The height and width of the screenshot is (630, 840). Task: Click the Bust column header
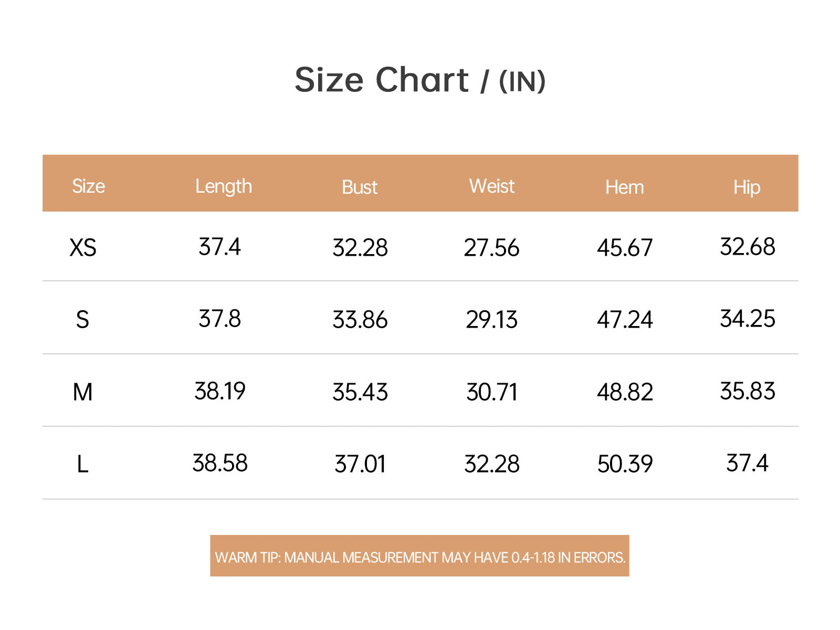tap(360, 187)
